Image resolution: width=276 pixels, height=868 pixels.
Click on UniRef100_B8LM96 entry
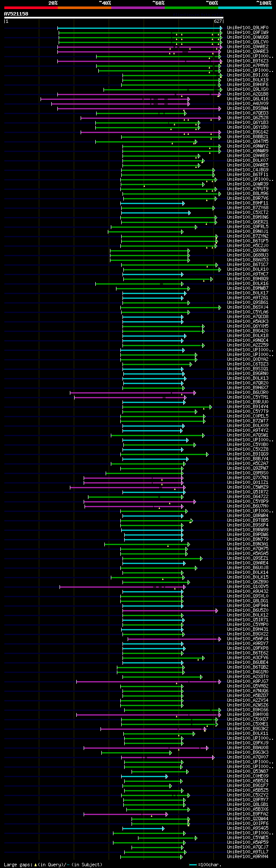click(248, 194)
